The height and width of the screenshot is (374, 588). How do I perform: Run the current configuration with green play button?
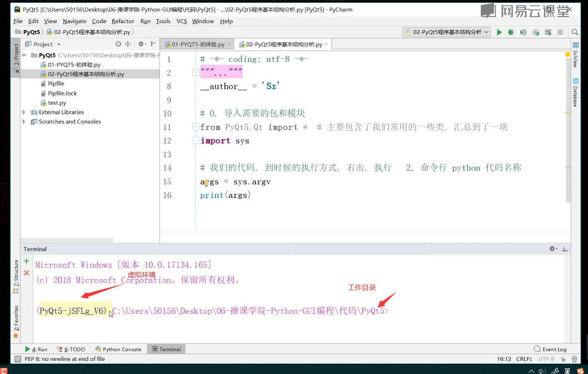[x=500, y=32]
